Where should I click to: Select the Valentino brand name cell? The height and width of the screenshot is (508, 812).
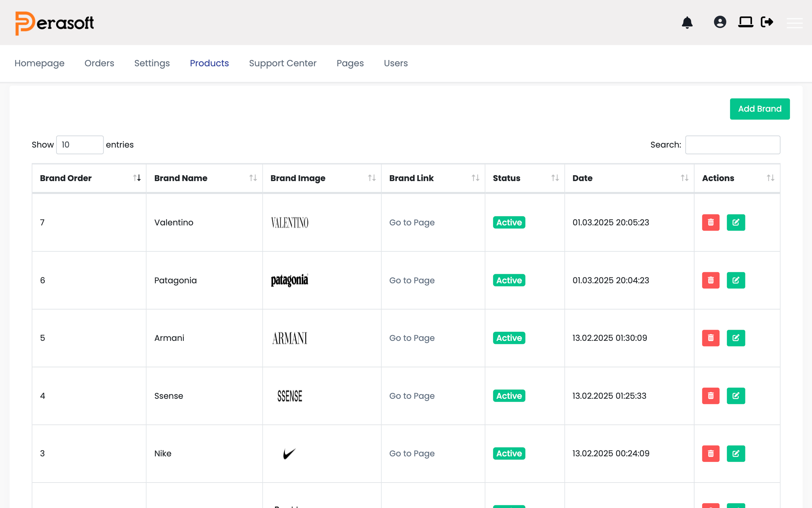tap(204, 222)
